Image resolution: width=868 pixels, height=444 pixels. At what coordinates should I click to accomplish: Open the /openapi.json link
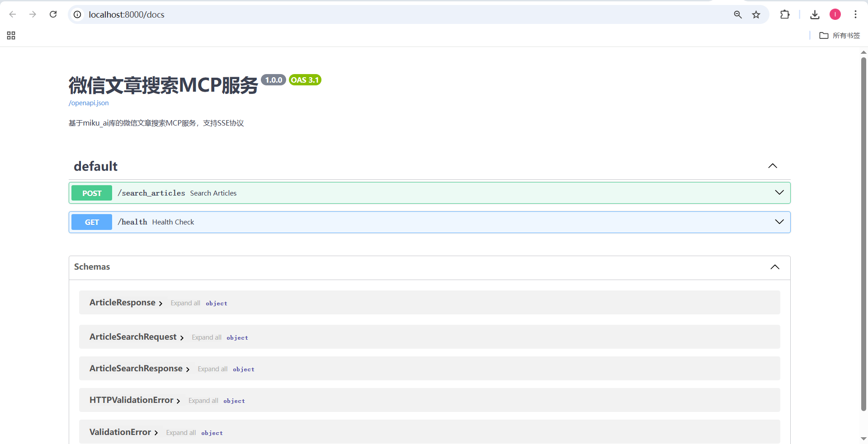(x=89, y=103)
